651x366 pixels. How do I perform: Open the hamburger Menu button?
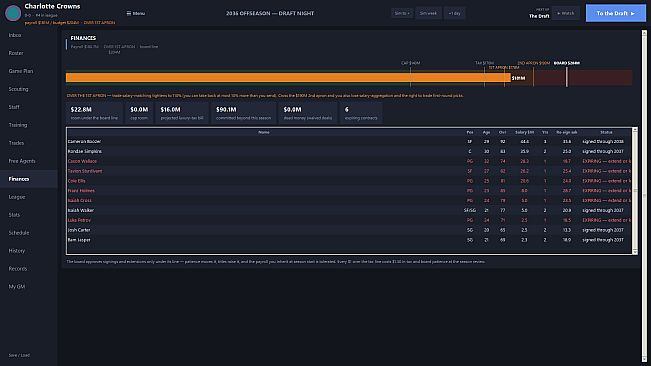tap(136, 13)
